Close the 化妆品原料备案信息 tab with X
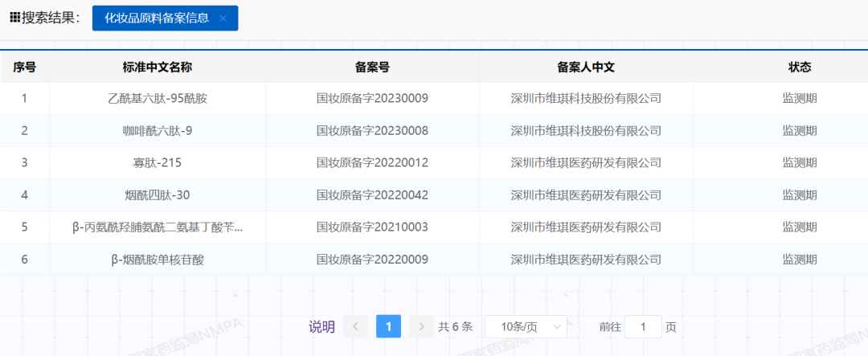Viewport: 868px width, 356px height. [x=223, y=18]
